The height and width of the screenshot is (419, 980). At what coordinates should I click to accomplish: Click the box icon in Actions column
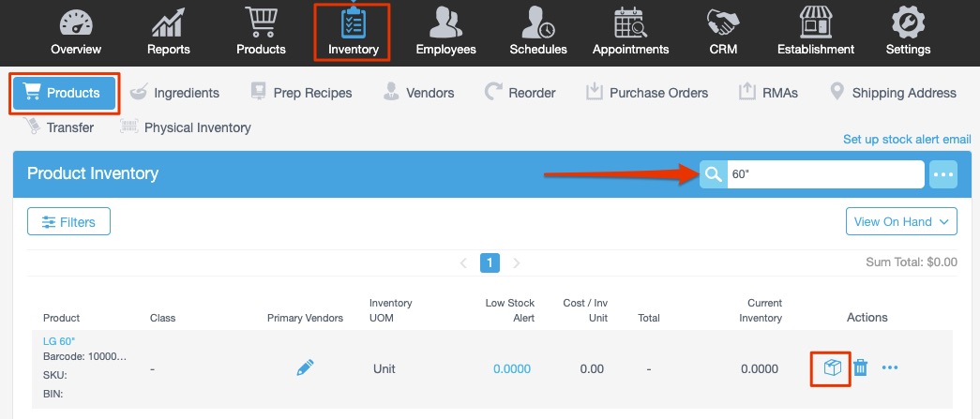pyautogui.click(x=831, y=368)
